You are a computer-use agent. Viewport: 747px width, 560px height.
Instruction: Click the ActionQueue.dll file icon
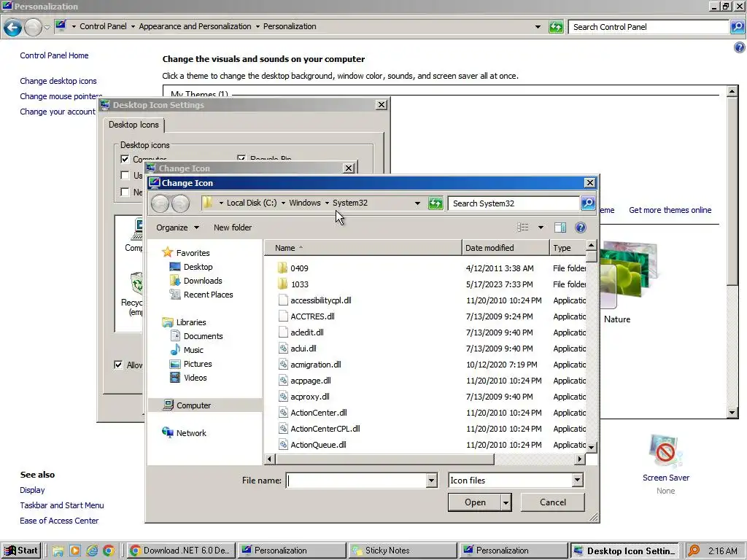pos(283,445)
